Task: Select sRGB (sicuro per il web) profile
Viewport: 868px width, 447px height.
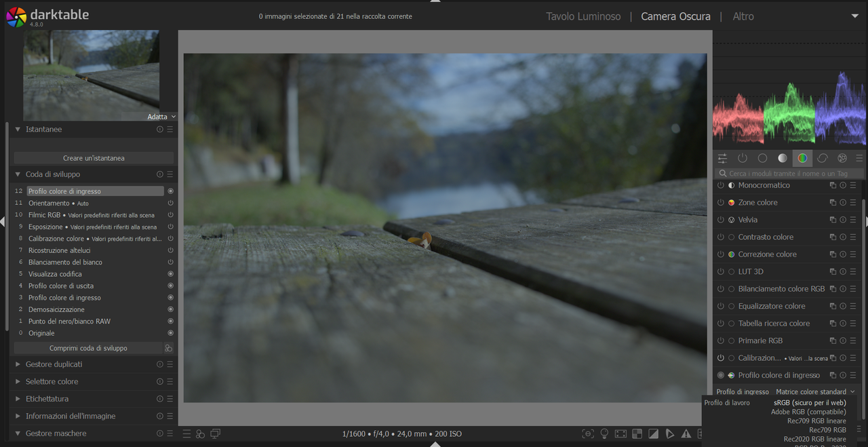Action: (x=810, y=403)
